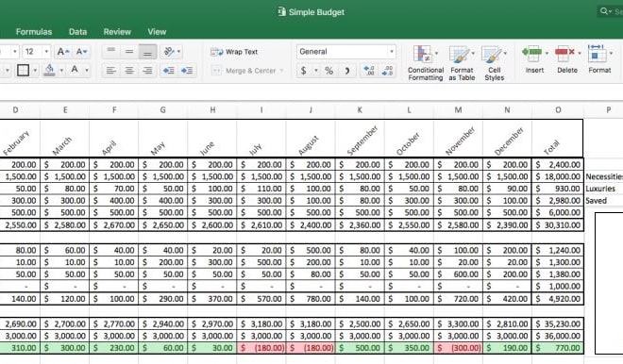Click the Insert cells icon
This screenshot has height=364, width=623.
coord(531,54)
